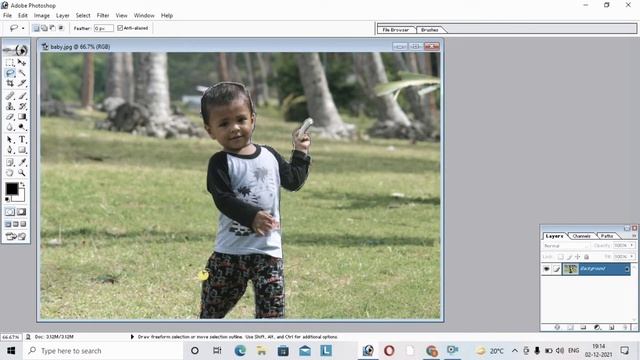Image resolution: width=640 pixels, height=360 pixels.
Task: Click the taskbar search box
Action: click(x=104, y=351)
